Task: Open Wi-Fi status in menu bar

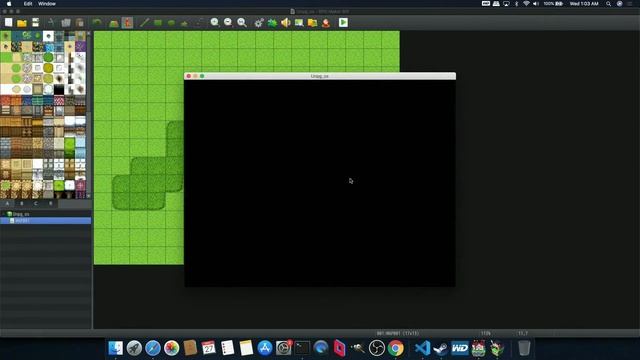Action: (x=526, y=4)
